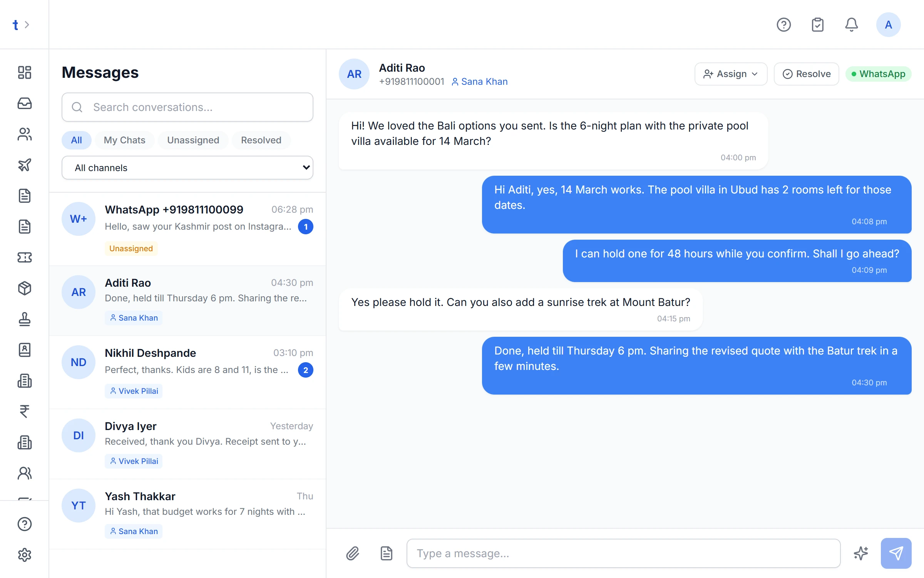This screenshot has width=924, height=578.
Task: Click the ND avatar in conversation list
Action: tap(79, 362)
